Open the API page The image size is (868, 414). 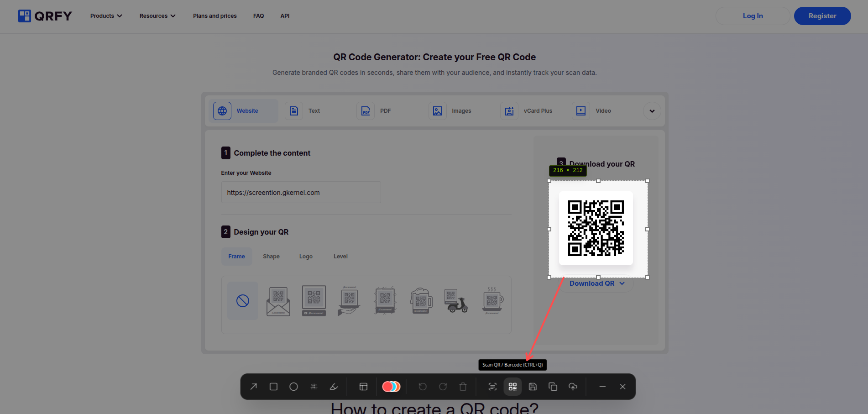pyautogui.click(x=285, y=16)
